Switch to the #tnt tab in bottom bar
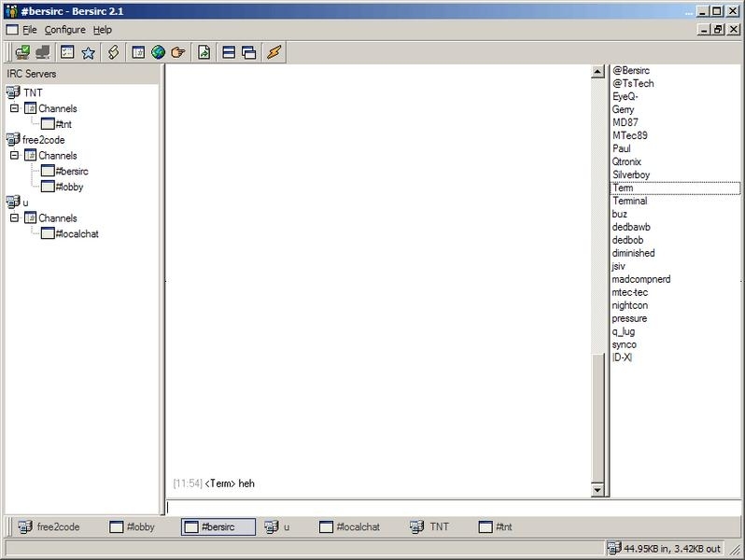Viewport: 745px width, 560px height. pyautogui.click(x=496, y=526)
